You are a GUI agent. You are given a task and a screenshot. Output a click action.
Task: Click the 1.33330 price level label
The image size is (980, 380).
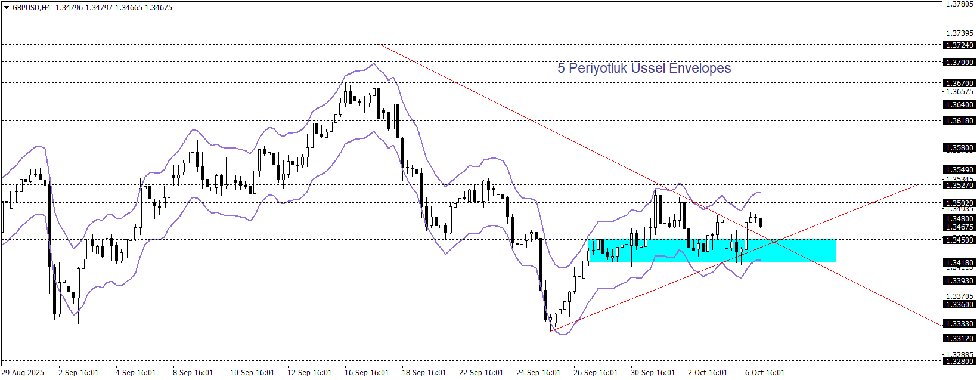click(x=959, y=324)
